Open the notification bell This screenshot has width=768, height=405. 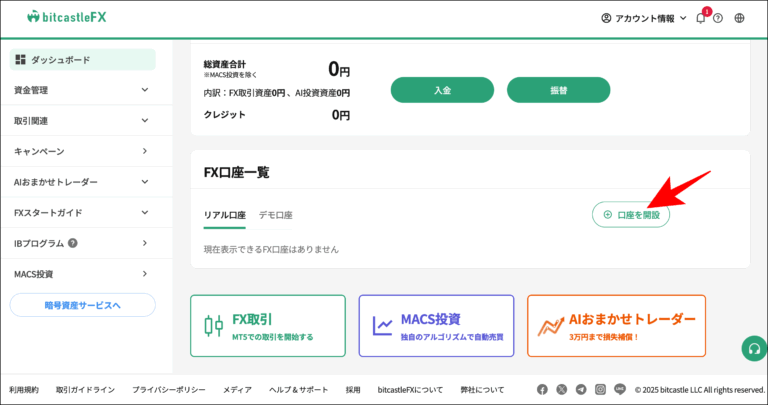tap(701, 18)
